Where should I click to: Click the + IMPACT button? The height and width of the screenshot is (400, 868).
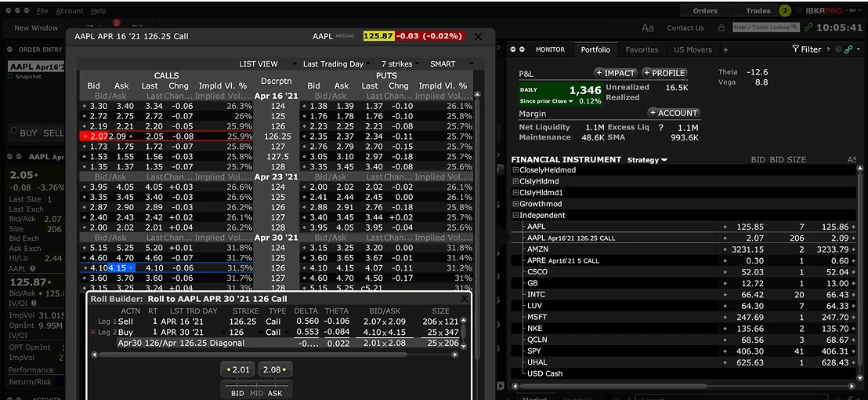[616, 73]
